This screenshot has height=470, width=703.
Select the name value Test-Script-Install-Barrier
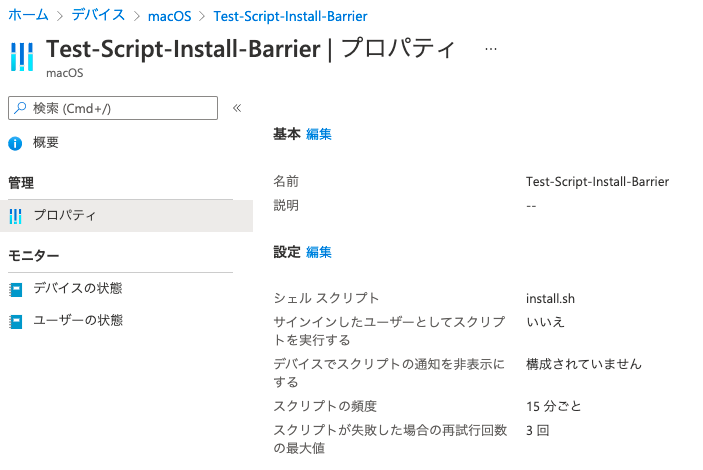(597, 182)
